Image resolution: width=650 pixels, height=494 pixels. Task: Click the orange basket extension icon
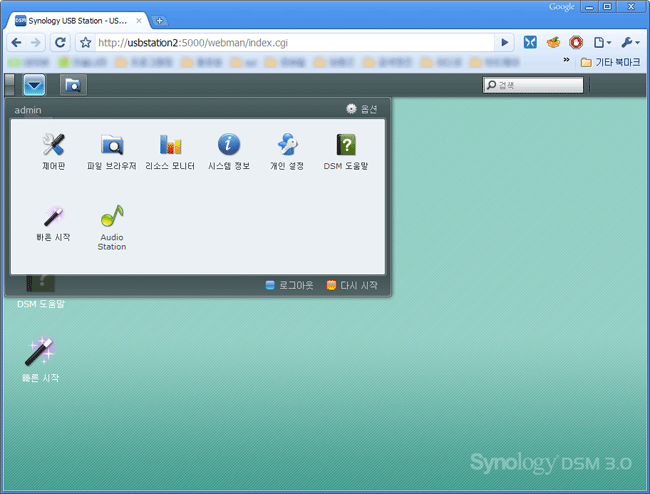click(x=553, y=42)
